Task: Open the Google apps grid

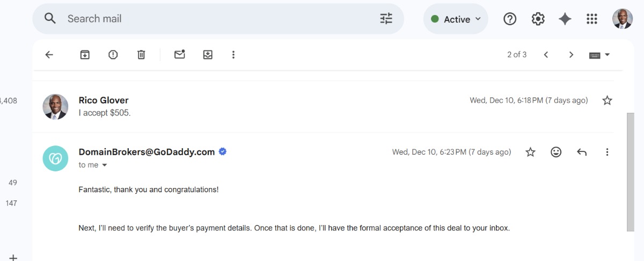Action: (592, 19)
